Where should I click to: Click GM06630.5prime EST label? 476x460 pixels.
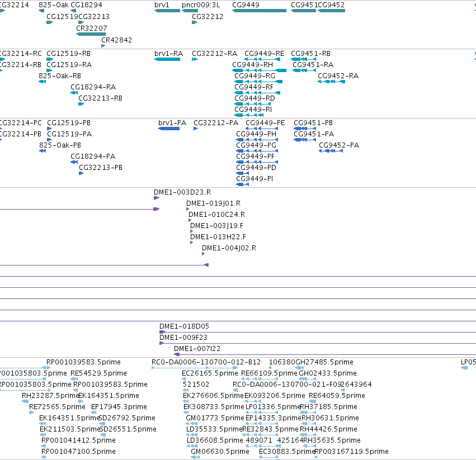tap(220, 452)
